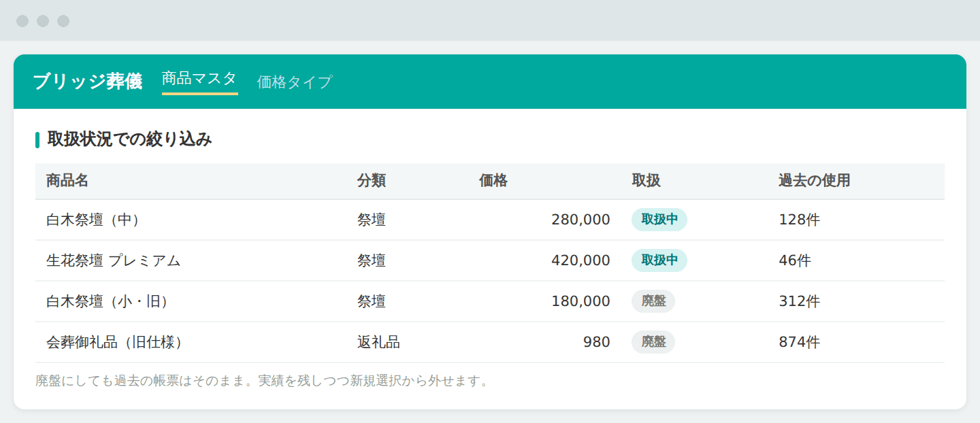The width and height of the screenshot is (980, 423).
Task: Select the 白木祭壇（小・旧） product name
Action: click(107, 301)
